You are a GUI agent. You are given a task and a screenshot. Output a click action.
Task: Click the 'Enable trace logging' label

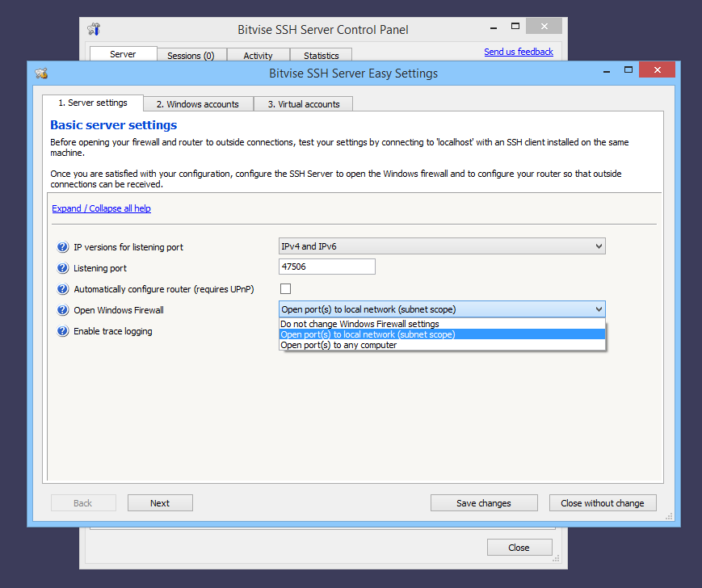tap(113, 331)
